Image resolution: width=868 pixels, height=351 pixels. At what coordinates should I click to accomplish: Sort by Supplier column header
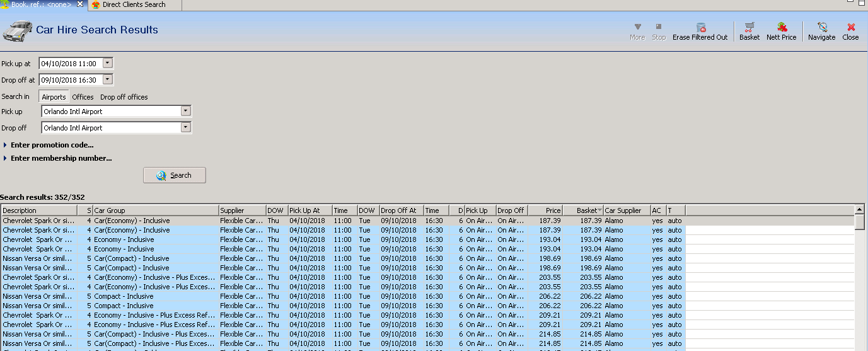[242, 210]
